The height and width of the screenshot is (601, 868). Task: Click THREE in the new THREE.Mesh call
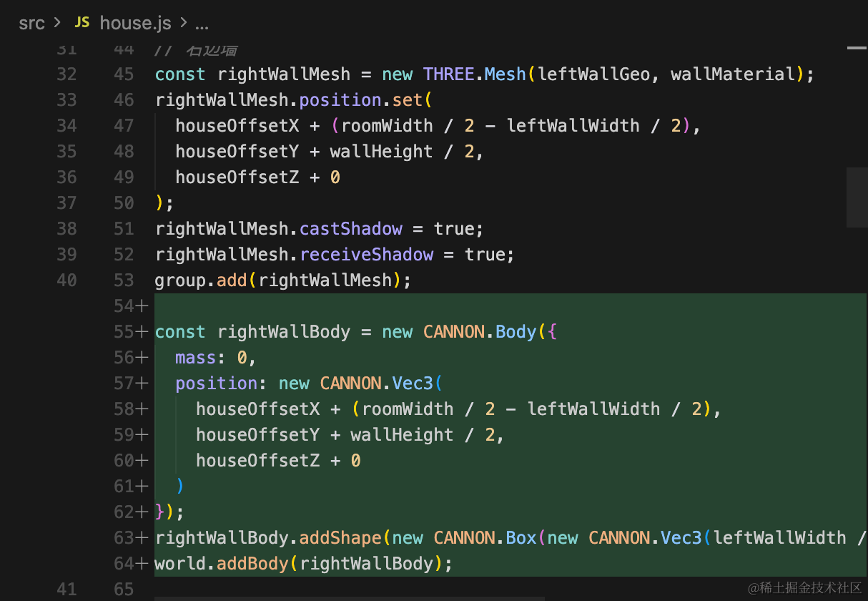(x=449, y=74)
